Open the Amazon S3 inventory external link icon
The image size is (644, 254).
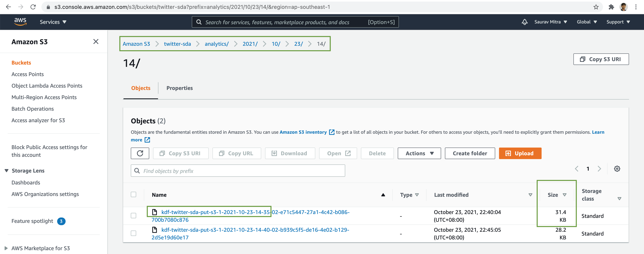[332, 132]
